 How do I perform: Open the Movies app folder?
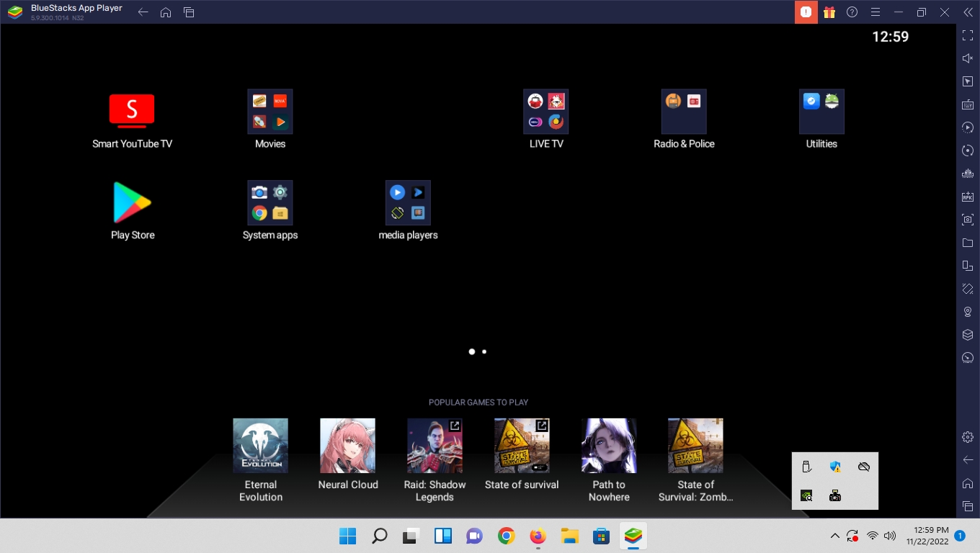(270, 112)
